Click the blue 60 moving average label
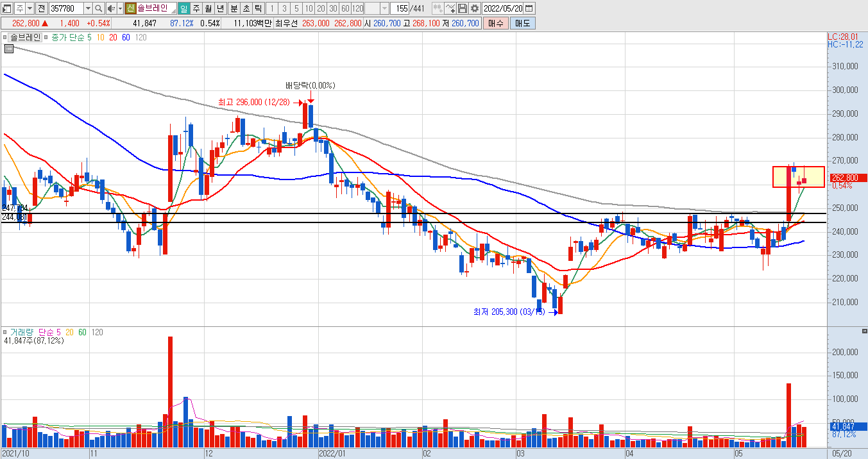 click(126, 38)
